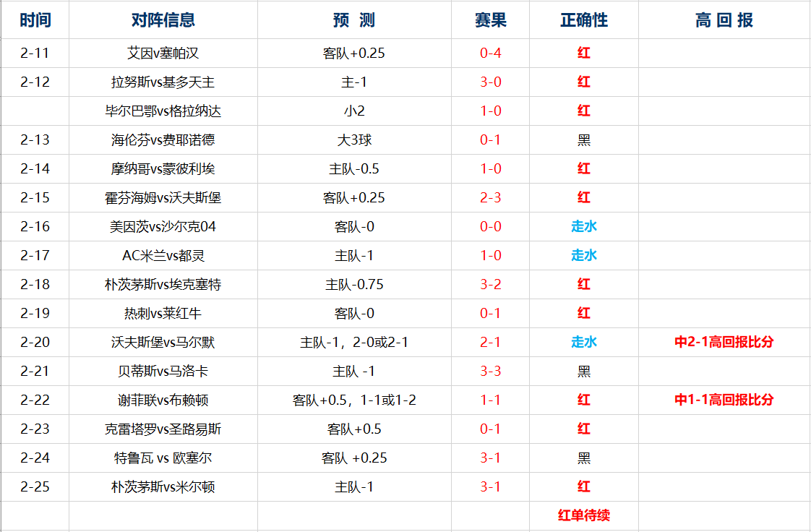Click the 0-0 result cell
The height and width of the screenshot is (532, 811).
(490, 227)
